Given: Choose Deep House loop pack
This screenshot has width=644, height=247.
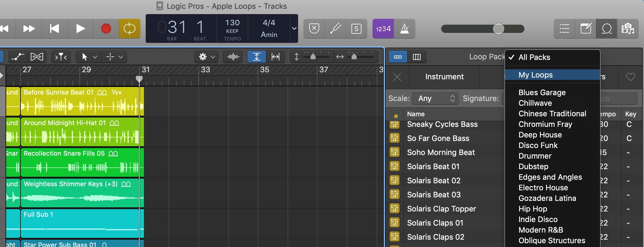Looking at the screenshot, I should pyautogui.click(x=540, y=135).
